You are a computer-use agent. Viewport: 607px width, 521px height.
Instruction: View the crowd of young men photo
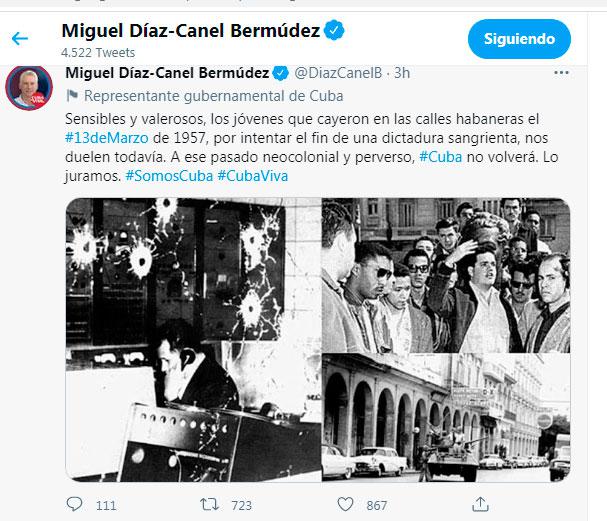[446, 275]
